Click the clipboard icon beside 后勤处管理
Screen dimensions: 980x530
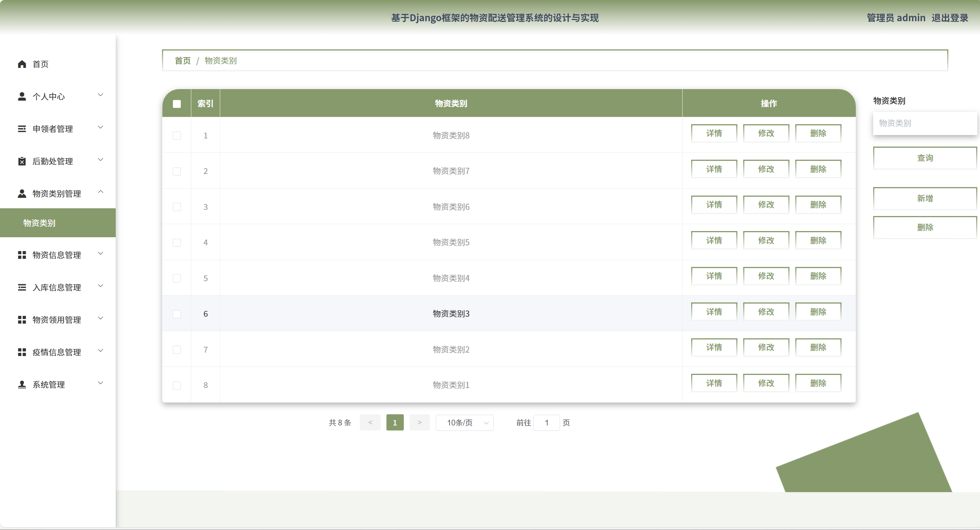pyautogui.click(x=22, y=161)
